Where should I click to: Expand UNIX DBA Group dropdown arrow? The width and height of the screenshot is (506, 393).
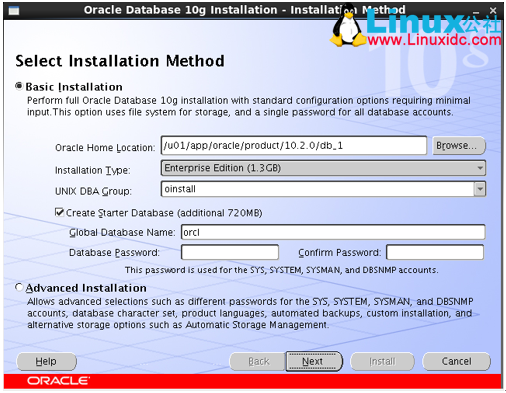(480, 189)
